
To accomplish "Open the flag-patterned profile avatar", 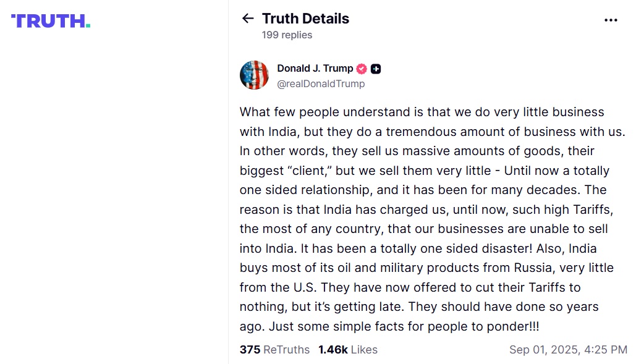I will pos(254,75).
